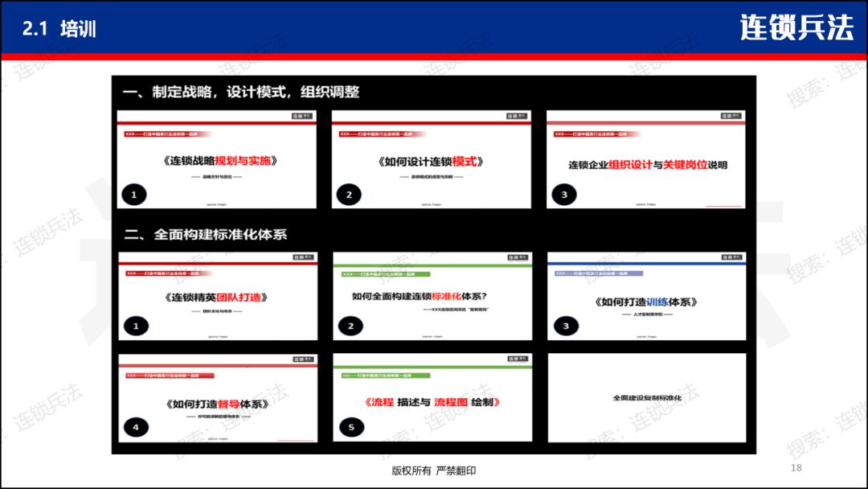Select the 连锁战略规划与实施 slide thumbnail
Screen dimensions: 868x489
coord(217,161)
